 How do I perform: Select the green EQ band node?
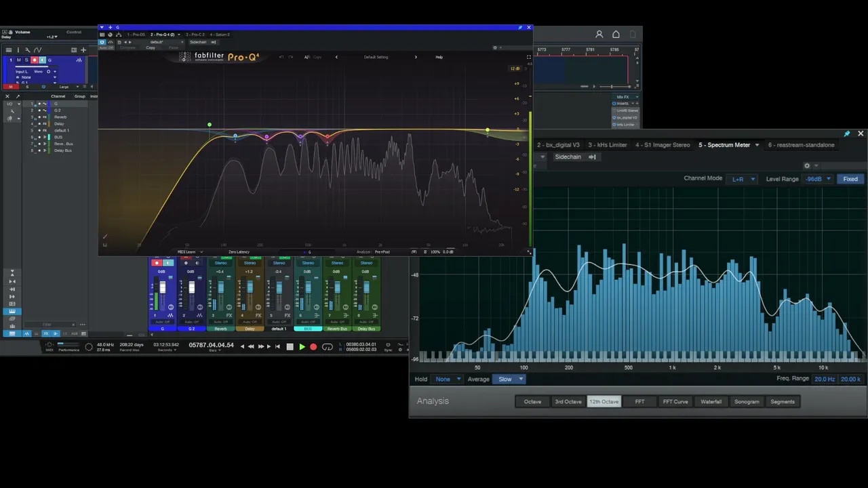[210, 125]
